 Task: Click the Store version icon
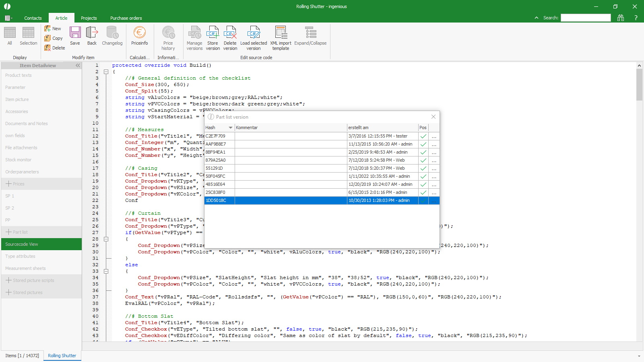point(213,38)
